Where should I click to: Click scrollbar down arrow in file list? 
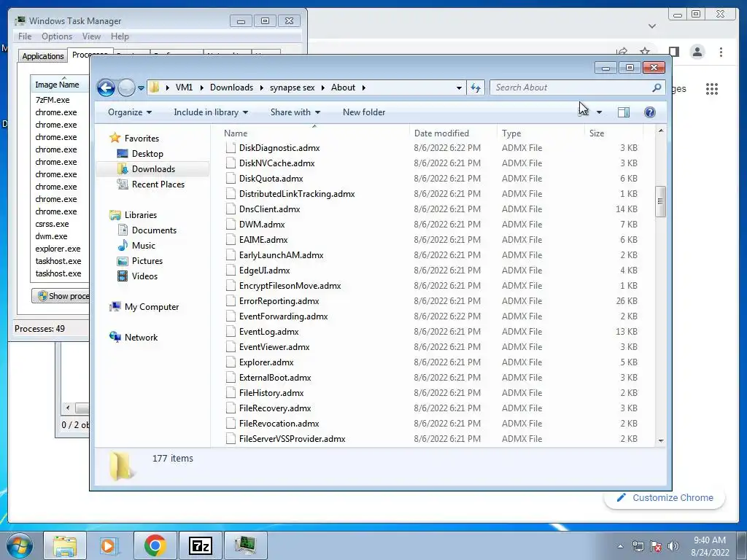tap(661, 440)
